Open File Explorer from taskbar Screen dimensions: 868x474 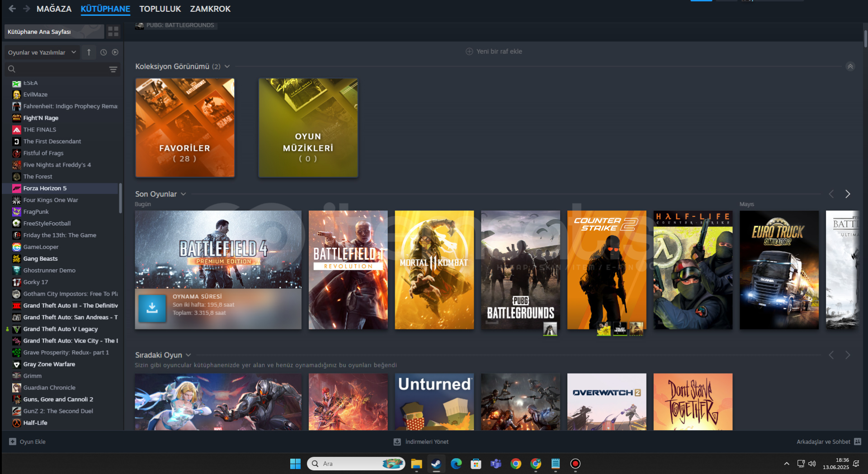416,464
